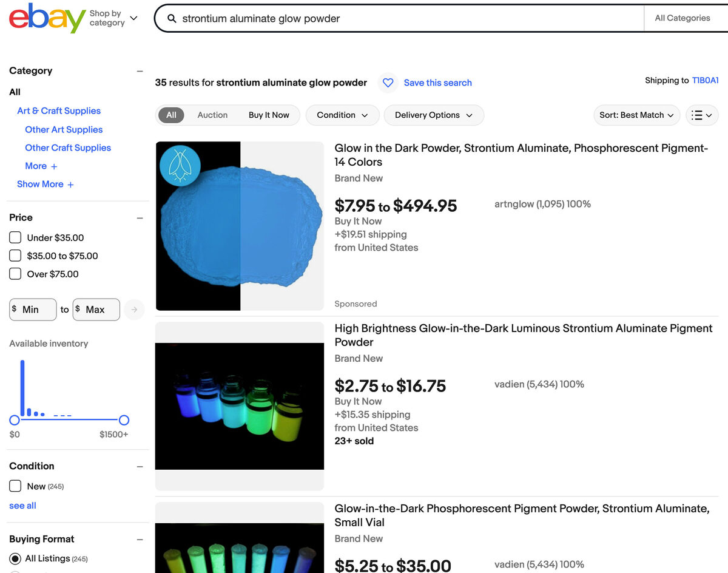The image size is (728, 573).
Task: Switch to the Buy It Now tab
Action: coord(269,115)
